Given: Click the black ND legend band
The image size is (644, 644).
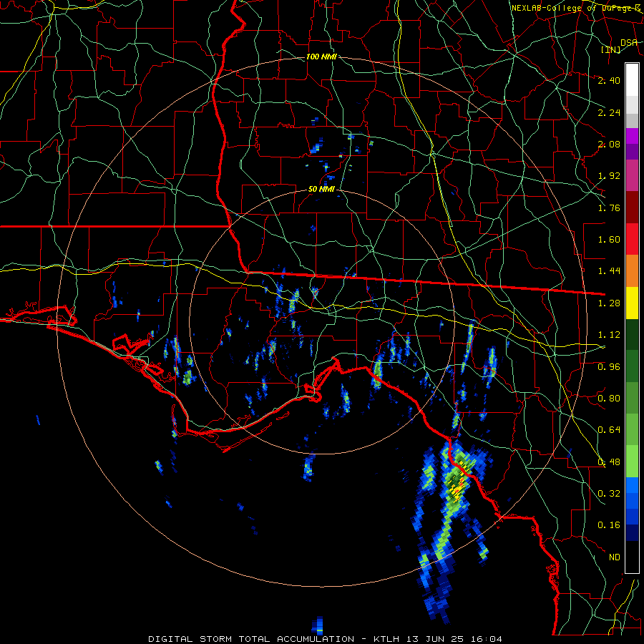Looking at the screenshot, I should point(632,557).
